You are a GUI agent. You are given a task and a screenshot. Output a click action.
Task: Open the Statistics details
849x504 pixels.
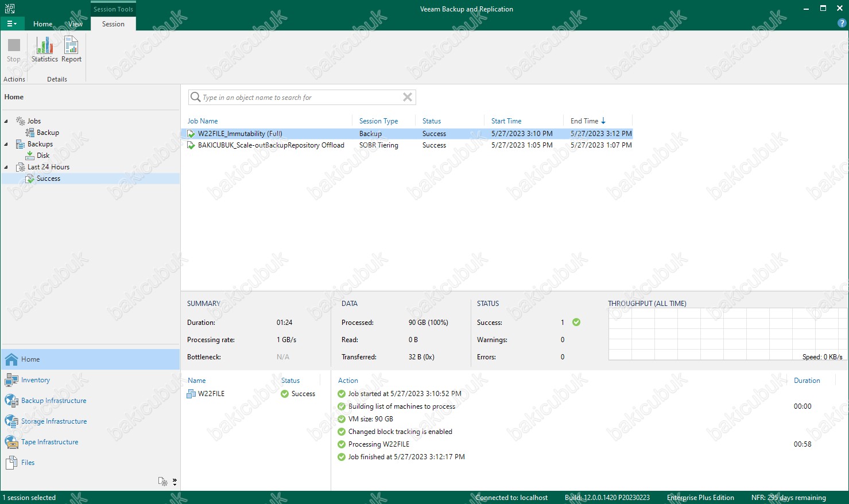[44, 49]
